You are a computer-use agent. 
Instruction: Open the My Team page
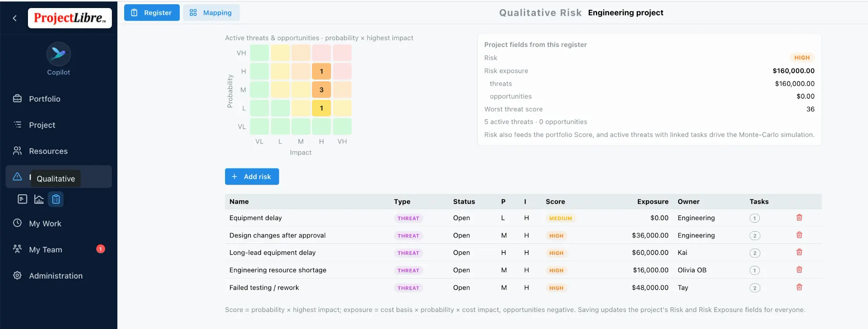pos(45,250)
